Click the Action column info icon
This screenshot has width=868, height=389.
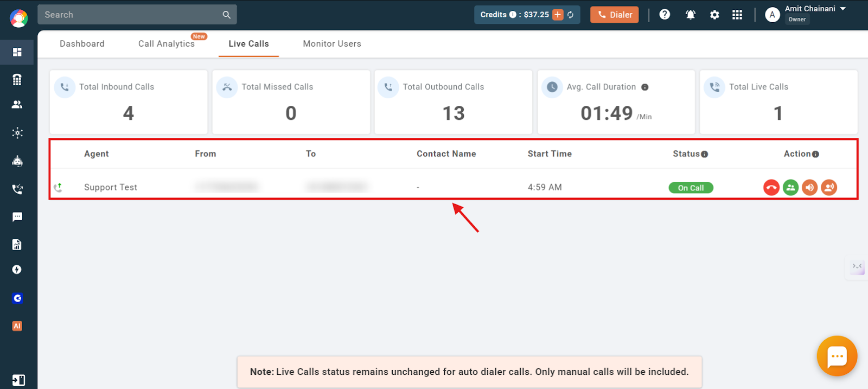(x=815, y=154)
